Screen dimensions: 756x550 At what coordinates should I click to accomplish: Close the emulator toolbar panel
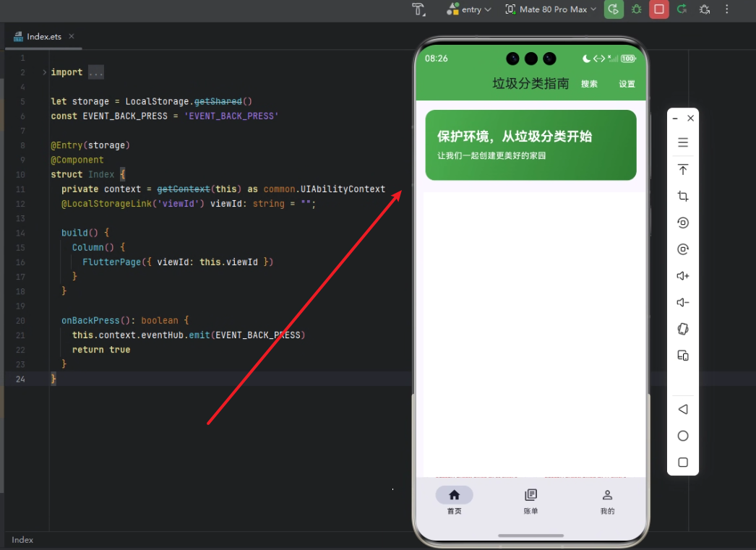pos(690,118)
